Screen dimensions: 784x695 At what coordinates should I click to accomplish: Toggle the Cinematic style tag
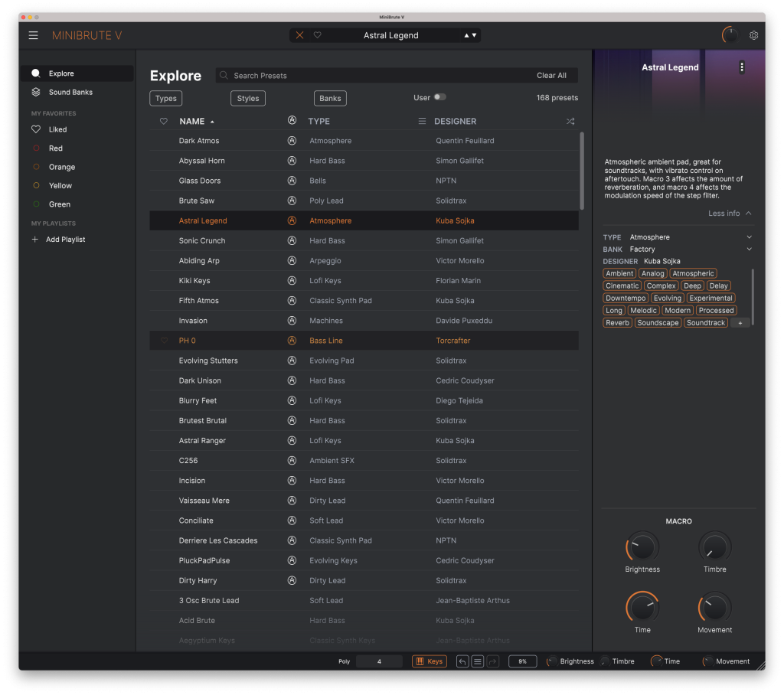click(622, 286)
